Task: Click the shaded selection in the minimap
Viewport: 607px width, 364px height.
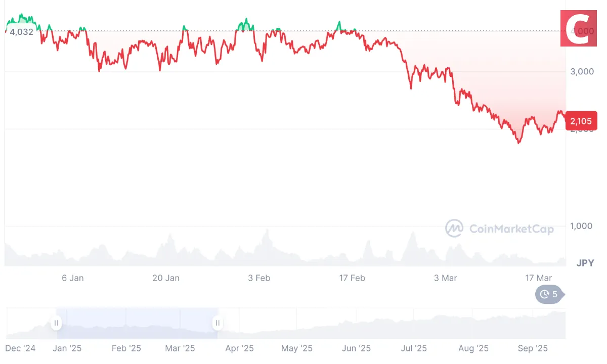Action: [137, 324]
